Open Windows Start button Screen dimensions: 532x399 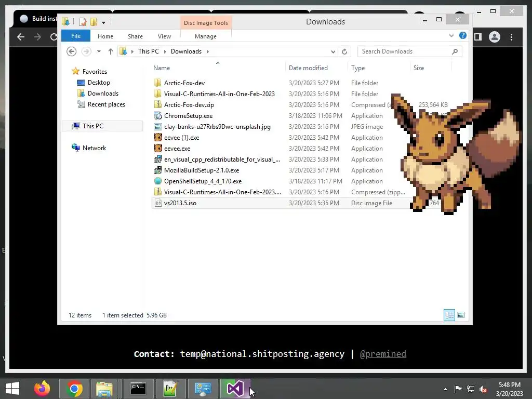[x=12, y=389]
